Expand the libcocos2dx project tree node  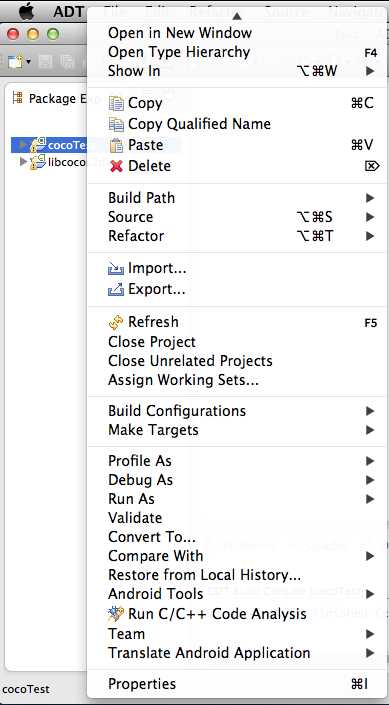pos(23,161)
